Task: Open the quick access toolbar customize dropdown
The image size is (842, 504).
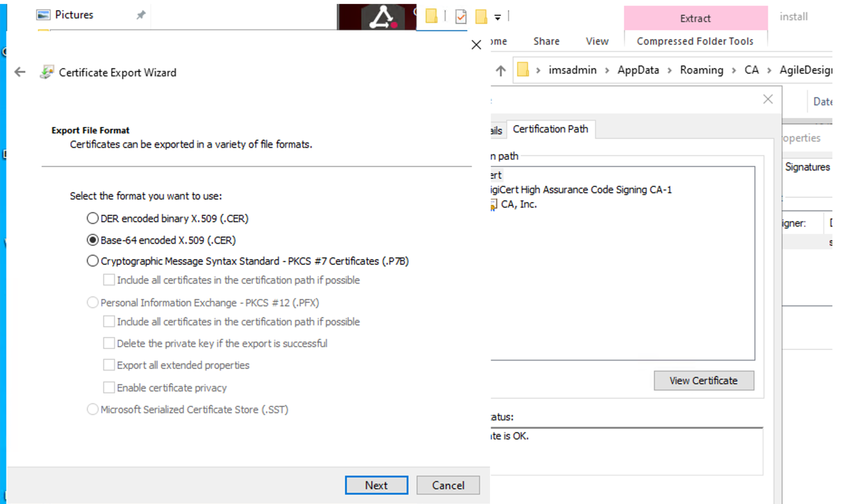Action: tap(498, 17)
